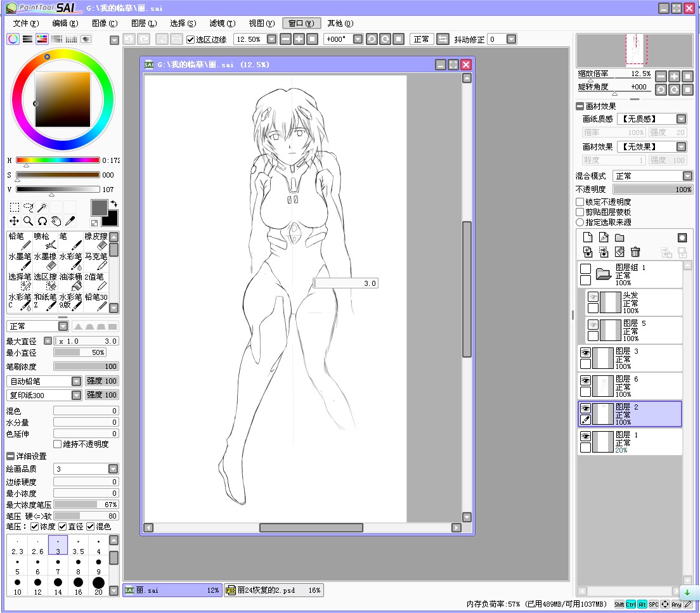Screen dimensions: 700x613
Task: Open the 窗口(W) menu
Action: pyautogui.click(x=301, y=23)
